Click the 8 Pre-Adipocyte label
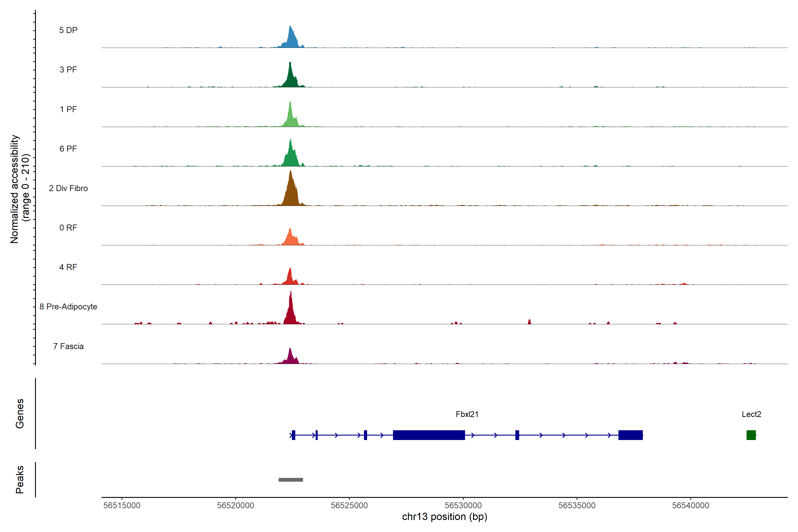 [x=68, y=307]
